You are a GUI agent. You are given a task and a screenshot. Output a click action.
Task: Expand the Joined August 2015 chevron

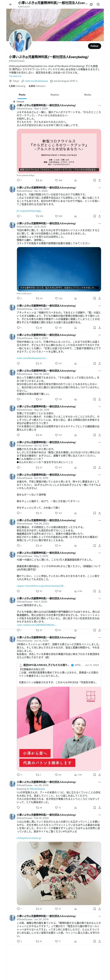[77, 81]
